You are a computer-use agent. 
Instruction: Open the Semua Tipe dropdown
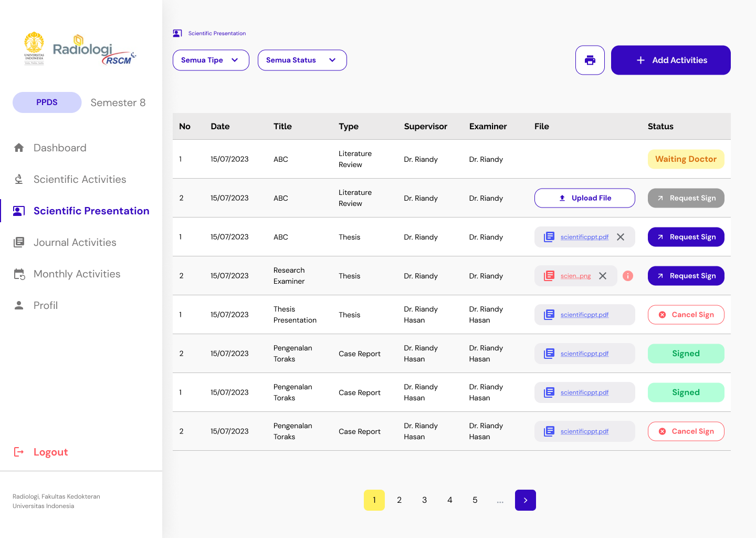coord(211,60)
